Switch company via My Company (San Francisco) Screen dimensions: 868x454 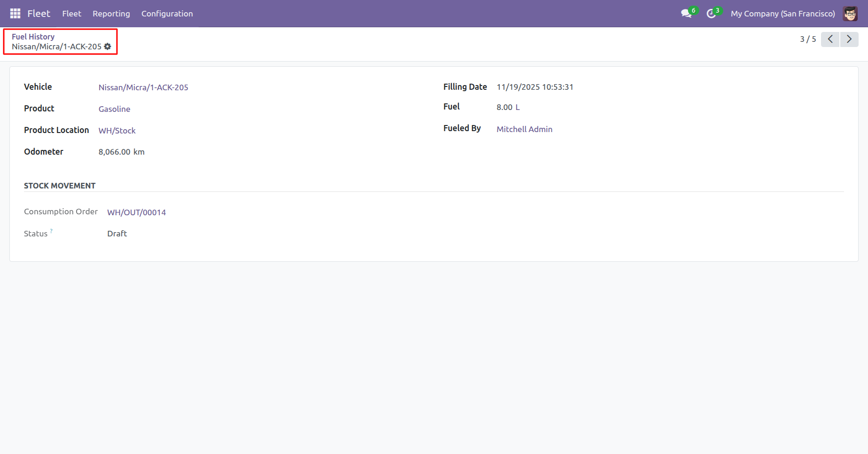click(x=783, y=14)
